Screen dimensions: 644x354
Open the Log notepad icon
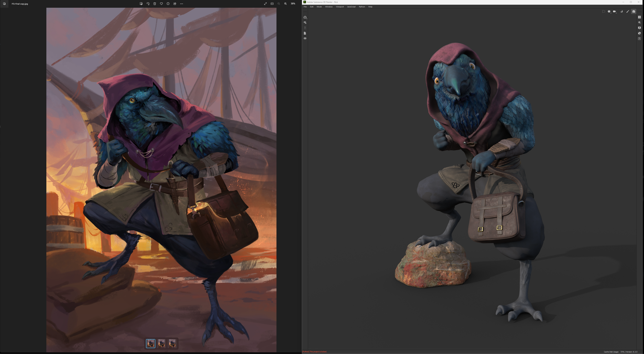tap(639, 39)
